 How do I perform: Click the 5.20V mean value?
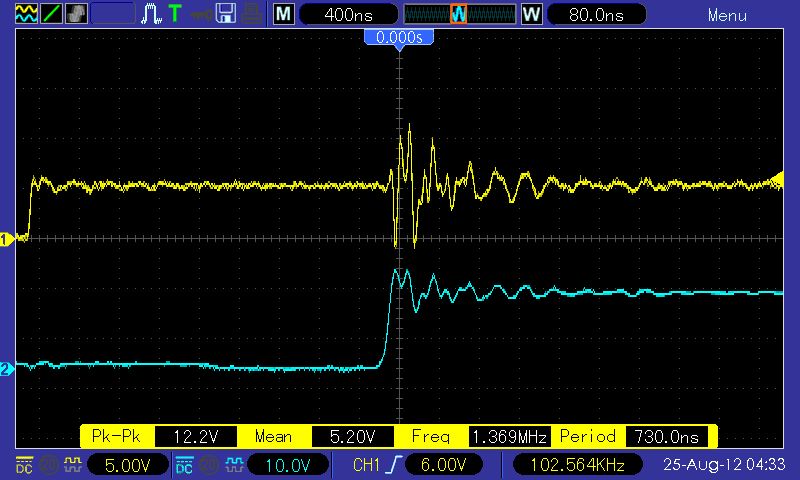tap(353, 437)
